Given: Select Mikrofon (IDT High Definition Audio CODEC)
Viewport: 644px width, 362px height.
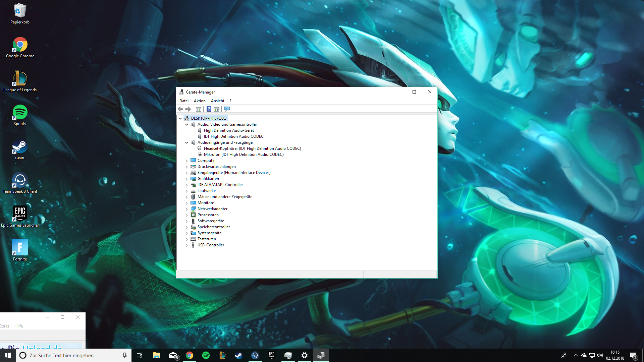Looking at the screenshot, I should [244, 155].
